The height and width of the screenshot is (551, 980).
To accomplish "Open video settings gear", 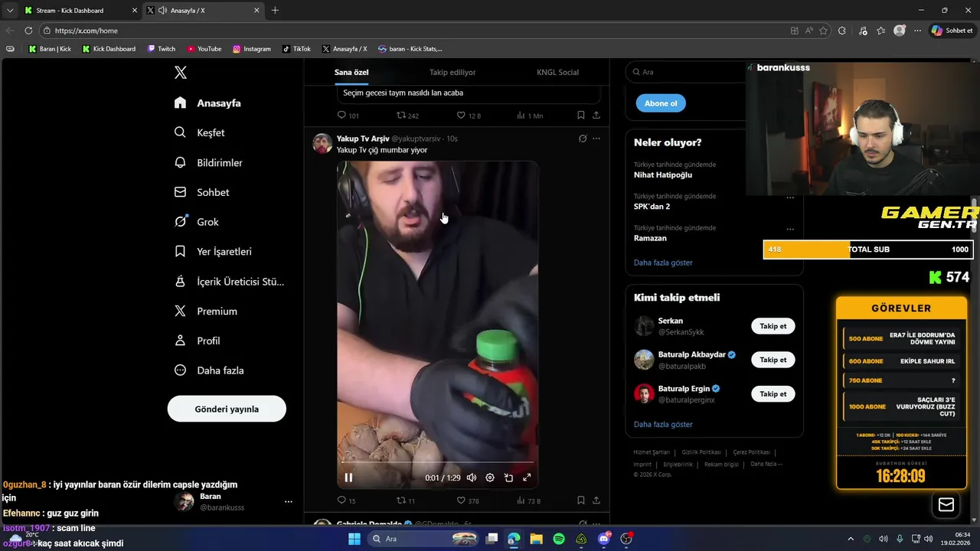I will coord(490,478).
